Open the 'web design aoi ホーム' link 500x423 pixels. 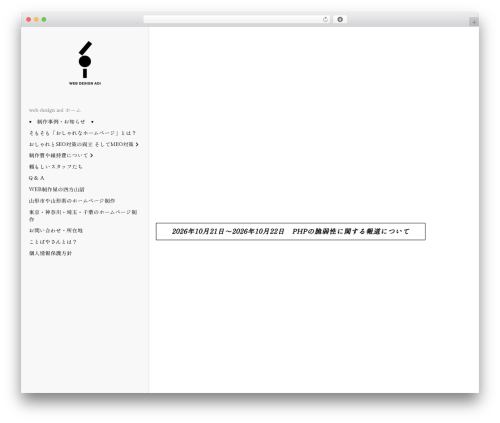coord(55,110)
